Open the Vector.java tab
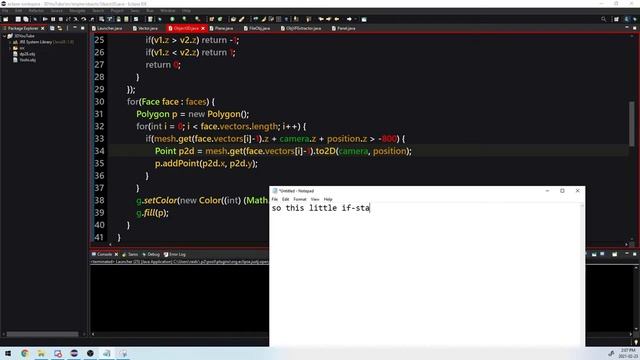This screenshot has width=640, height=360. 145,28
